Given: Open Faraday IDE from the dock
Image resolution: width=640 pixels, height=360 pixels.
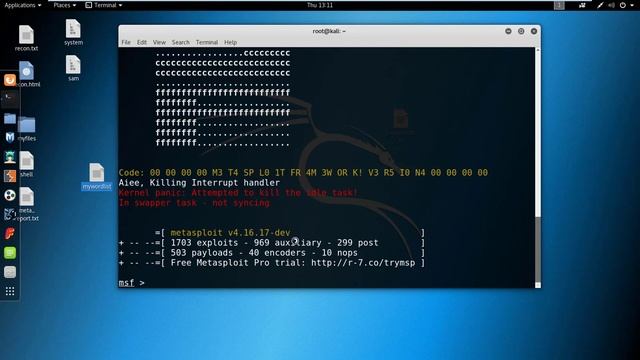Looking at the screenshot, I should [10, 233].
